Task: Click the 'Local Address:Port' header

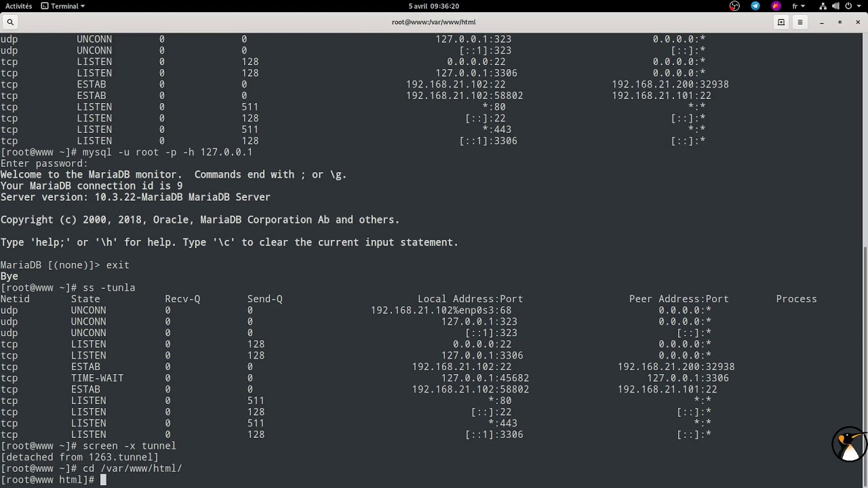Action: click(x=471, y=299)
